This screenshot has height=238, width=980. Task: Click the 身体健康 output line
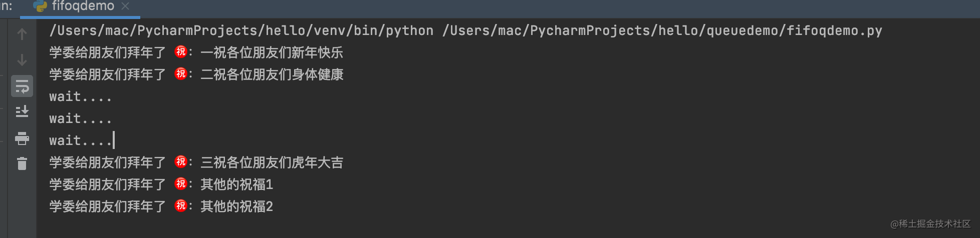coord(196,74)
